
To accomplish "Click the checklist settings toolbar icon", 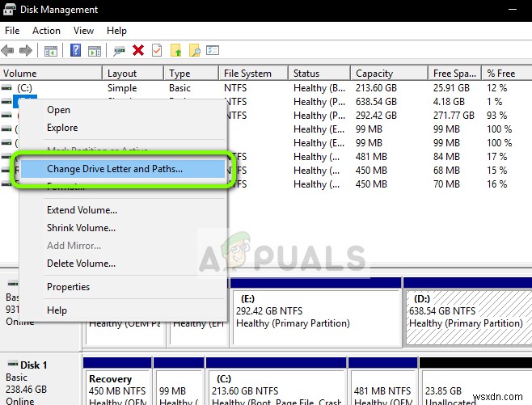I will pyautogui.click(x=213, y=51).
